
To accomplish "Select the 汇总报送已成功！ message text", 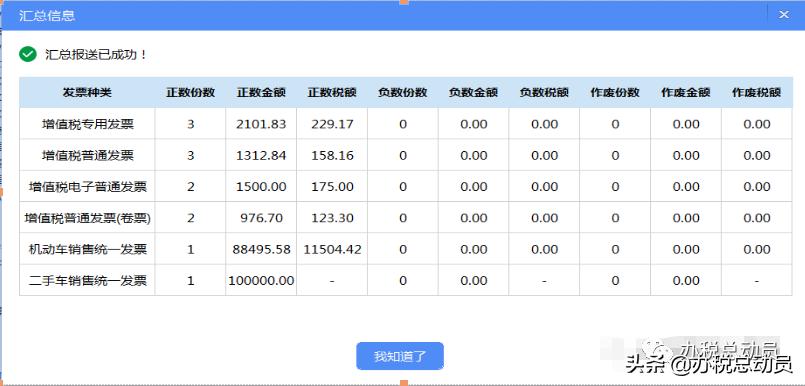I will pos(96,54).
